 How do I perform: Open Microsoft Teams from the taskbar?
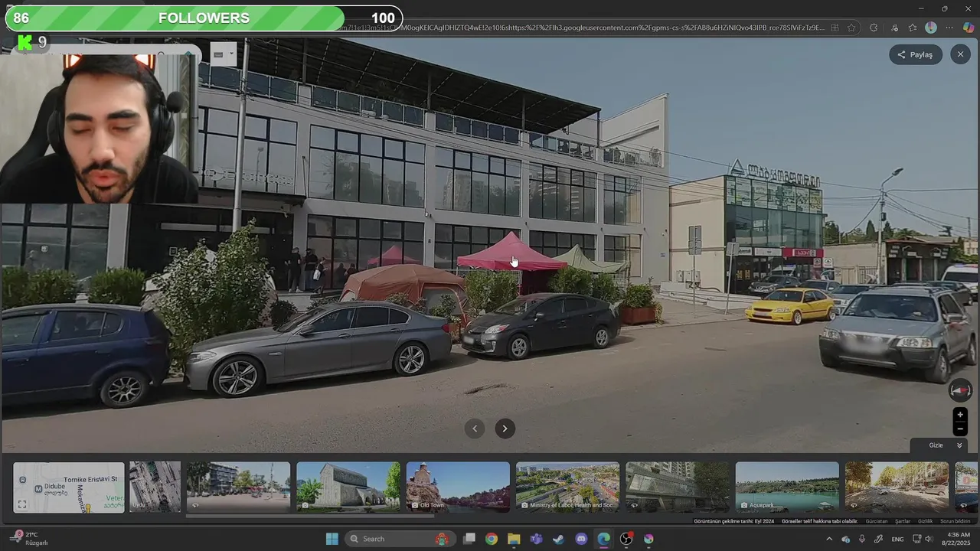[x=536, y=539]
